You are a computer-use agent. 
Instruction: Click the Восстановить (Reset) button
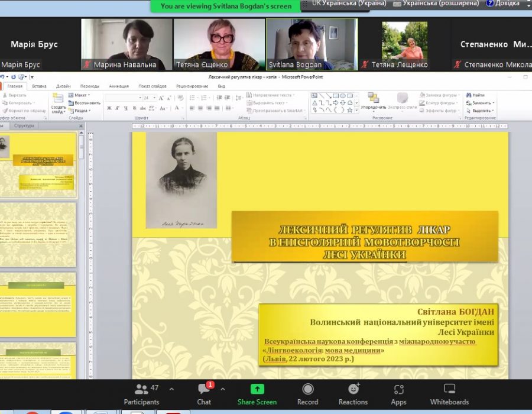(x=86, y=102)
